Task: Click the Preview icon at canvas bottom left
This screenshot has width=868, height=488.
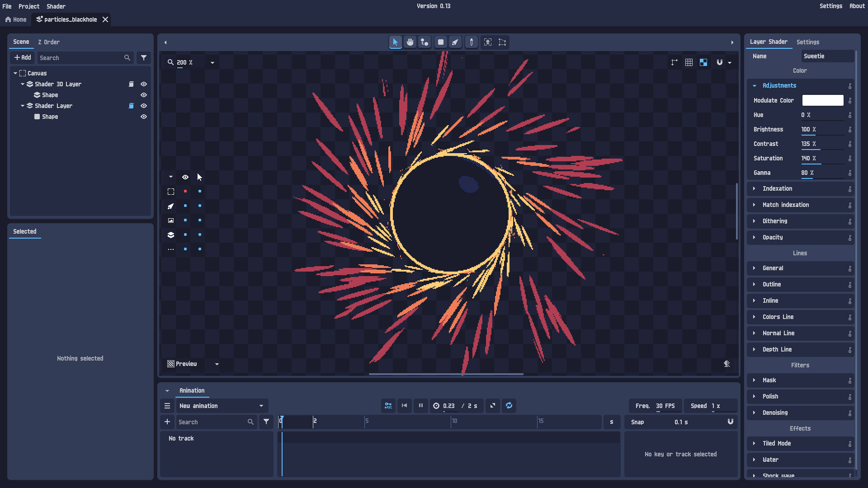Action: click(x=171, y=364)
